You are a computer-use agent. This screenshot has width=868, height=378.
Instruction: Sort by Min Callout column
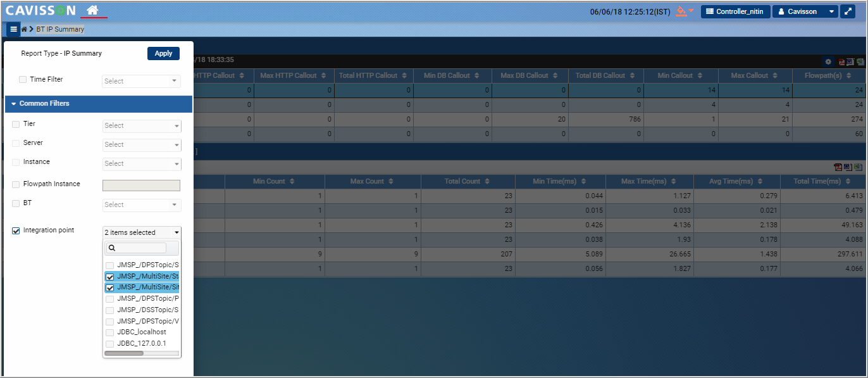coord(681,75)
